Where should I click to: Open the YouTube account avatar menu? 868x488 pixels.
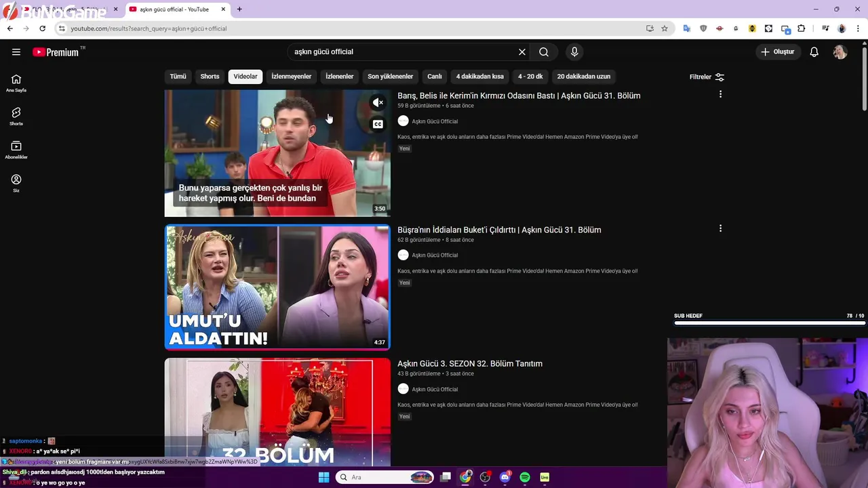pos(840,52)
